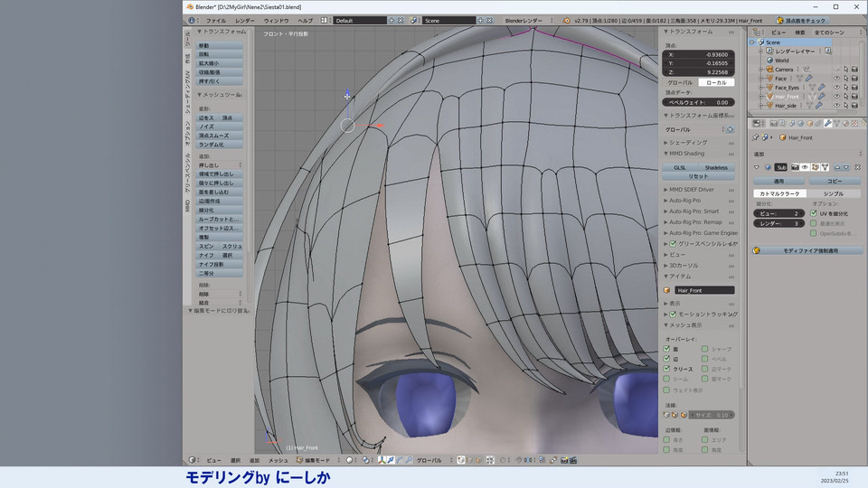Screen dimensions: 868x488
Task: Click the viewport shading sphere icon
Action: (350, 460)
